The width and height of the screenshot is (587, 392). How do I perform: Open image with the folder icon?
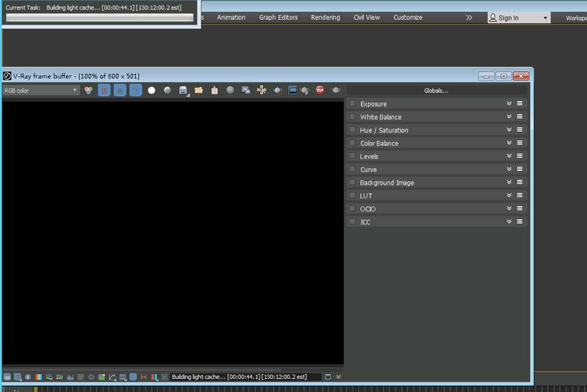coord(198,91)
